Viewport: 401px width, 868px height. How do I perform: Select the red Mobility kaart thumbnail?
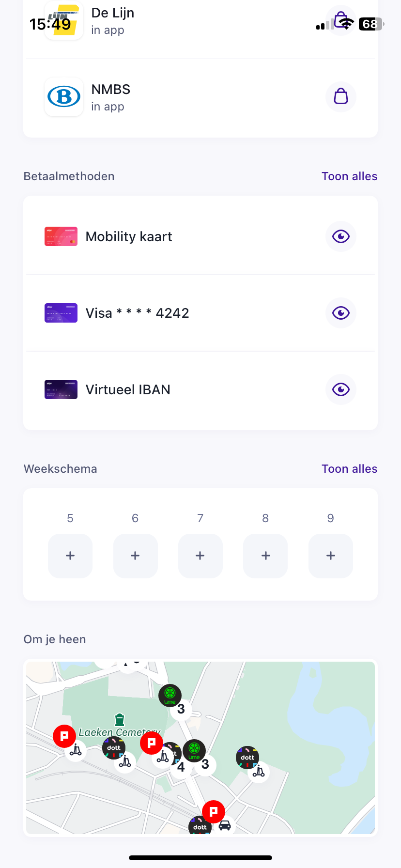coord(61,236)
